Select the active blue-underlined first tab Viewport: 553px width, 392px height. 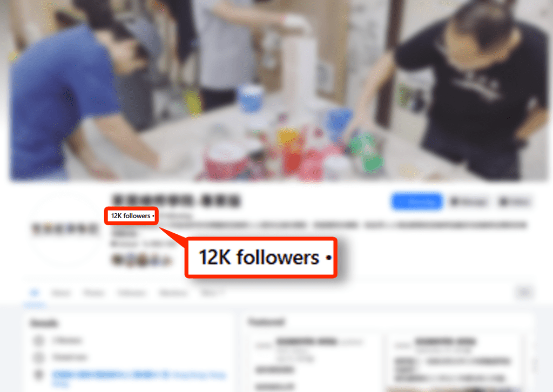(35, 293)
